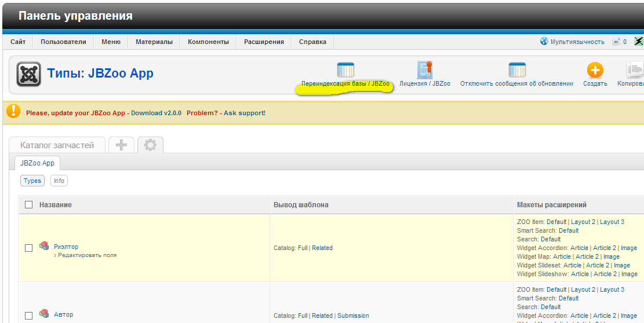
Task: Open the Материалы menu
Action: coord(154,42)
